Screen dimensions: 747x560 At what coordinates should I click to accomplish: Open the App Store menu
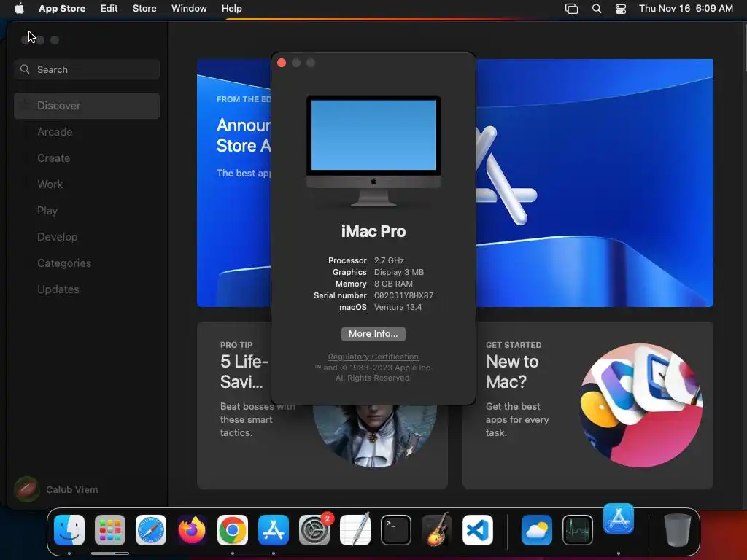(x=62, y=9)
